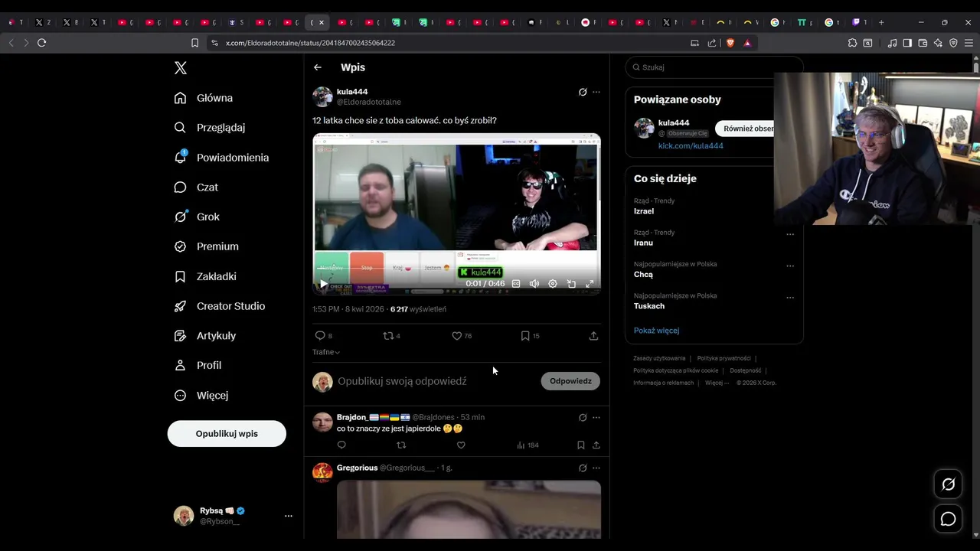
Task: Open Zakładki bookmarks
Action: click(205, 276)
